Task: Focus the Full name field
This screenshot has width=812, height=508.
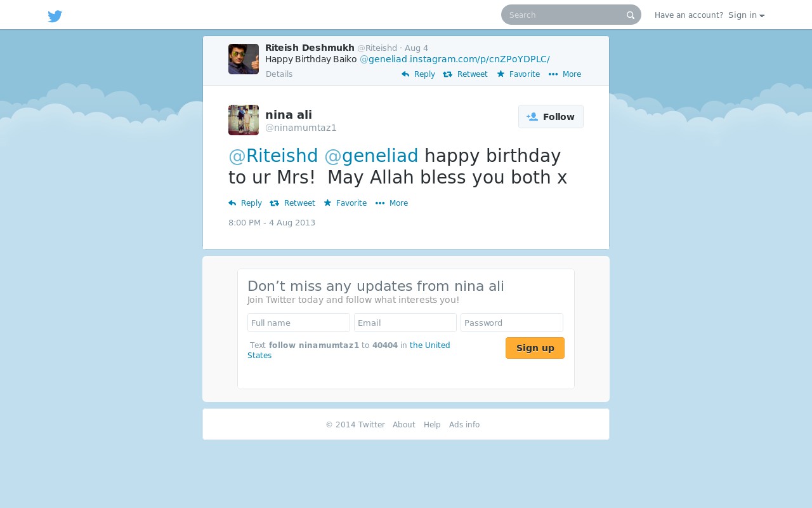Action: point(299,323)
